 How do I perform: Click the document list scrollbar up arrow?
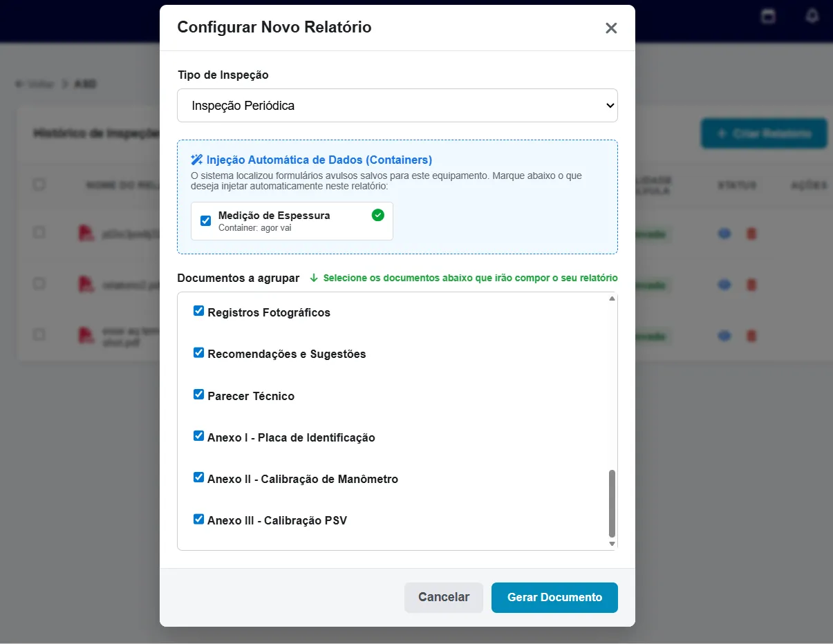612,299
